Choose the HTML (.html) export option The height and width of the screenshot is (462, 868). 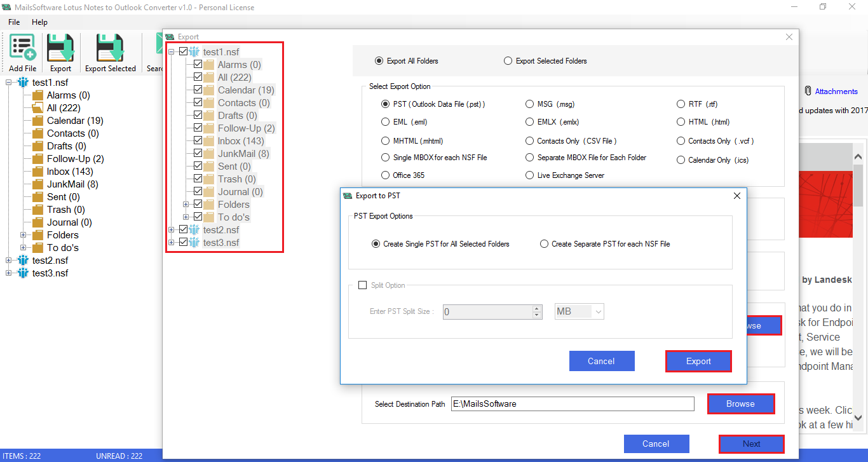[681, 122]
